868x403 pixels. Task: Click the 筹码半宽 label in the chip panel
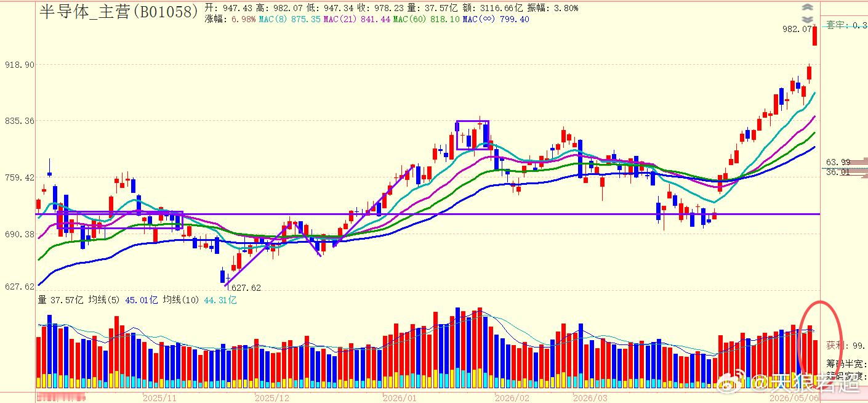[x=846, y=364]
